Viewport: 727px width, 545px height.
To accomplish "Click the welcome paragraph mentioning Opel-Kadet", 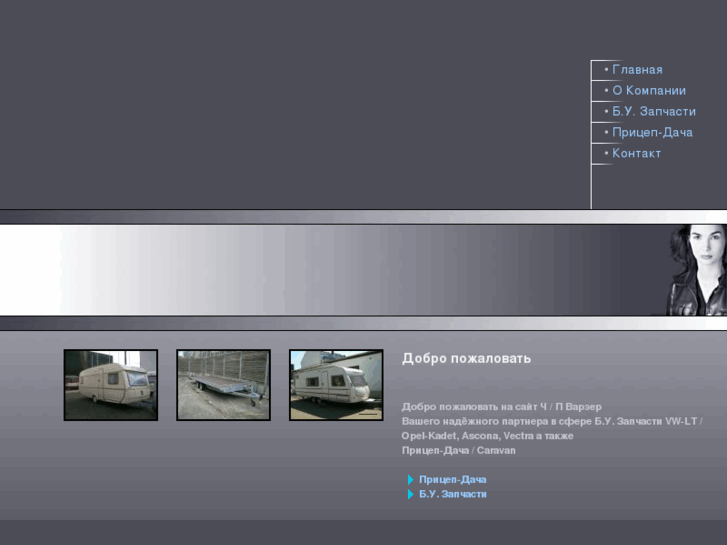I will pos(550,428).
